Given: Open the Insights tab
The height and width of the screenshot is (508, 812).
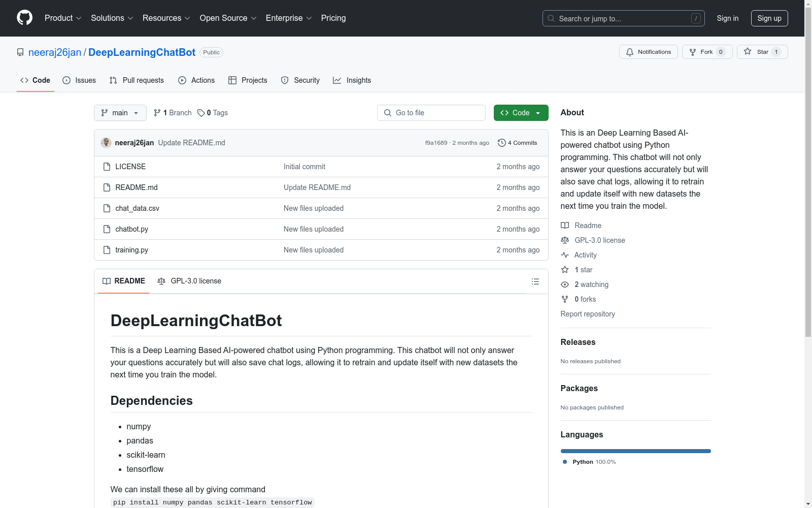Looking at the screenshot, I should click(352, 80).
